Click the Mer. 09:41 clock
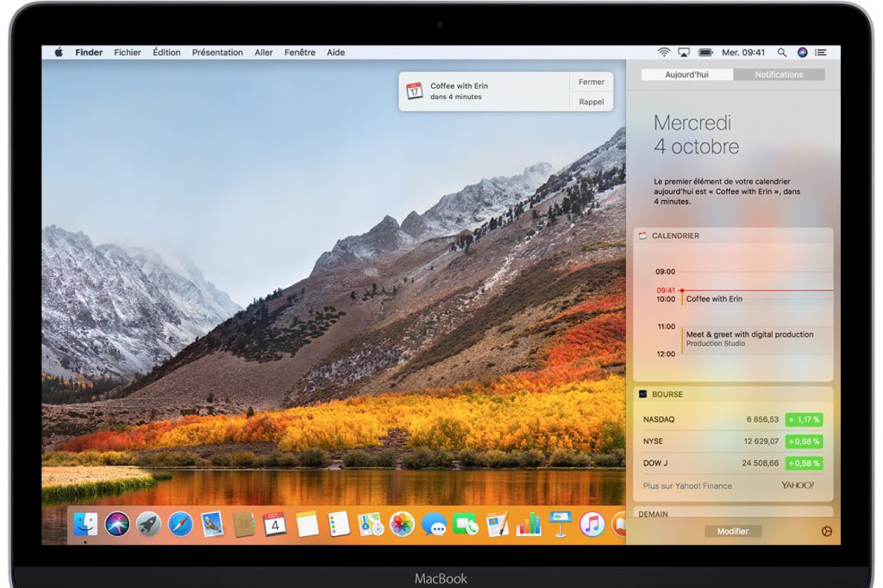This screenshot has width=883, height=588. click(743, 53)
